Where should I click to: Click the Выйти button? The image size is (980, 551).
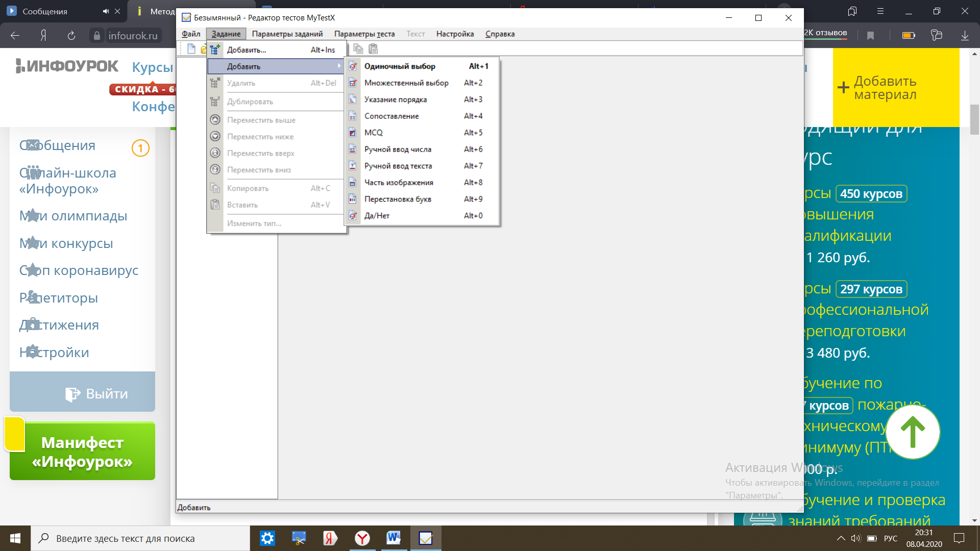(82, 392)
